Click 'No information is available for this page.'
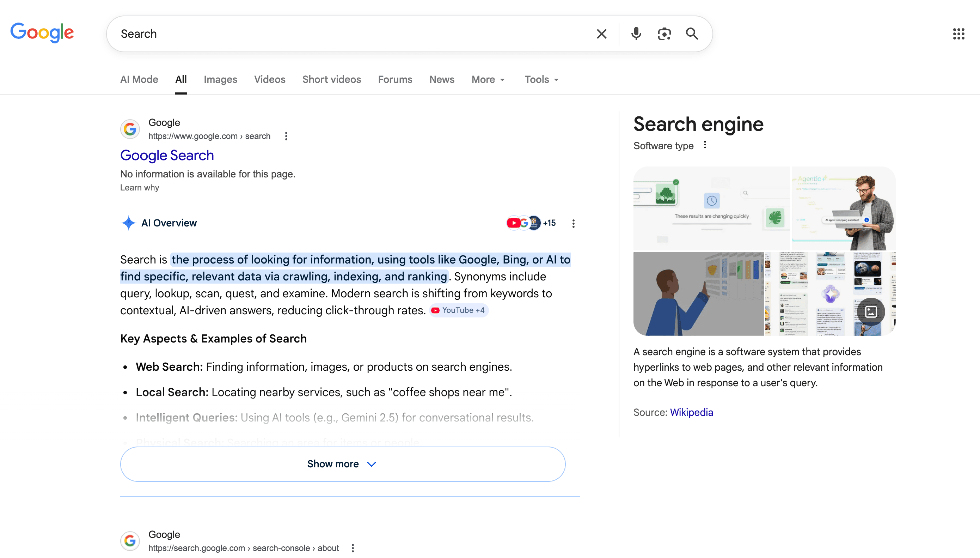This screenshot has height=558, width=980. click(208, 174)
